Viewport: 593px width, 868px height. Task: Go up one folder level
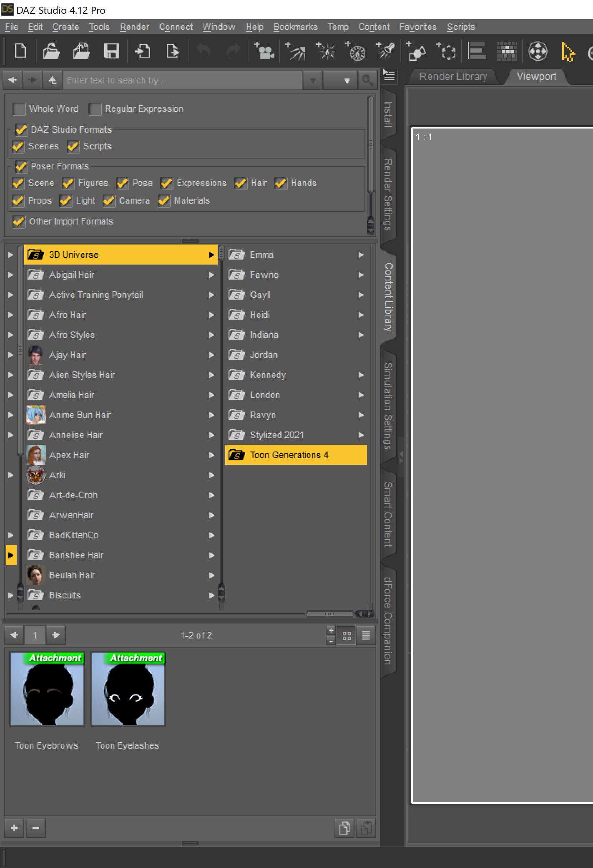pos(53,80)
